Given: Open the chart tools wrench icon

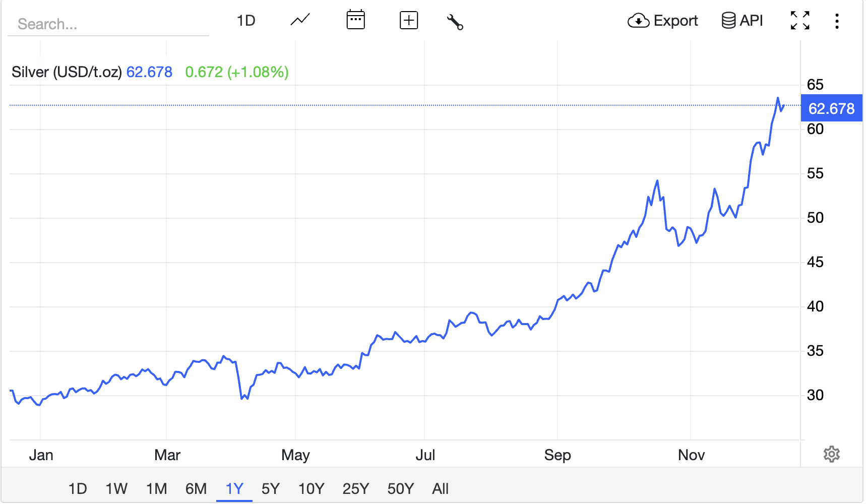Looking at the screenshot, I should coord(455,21).
